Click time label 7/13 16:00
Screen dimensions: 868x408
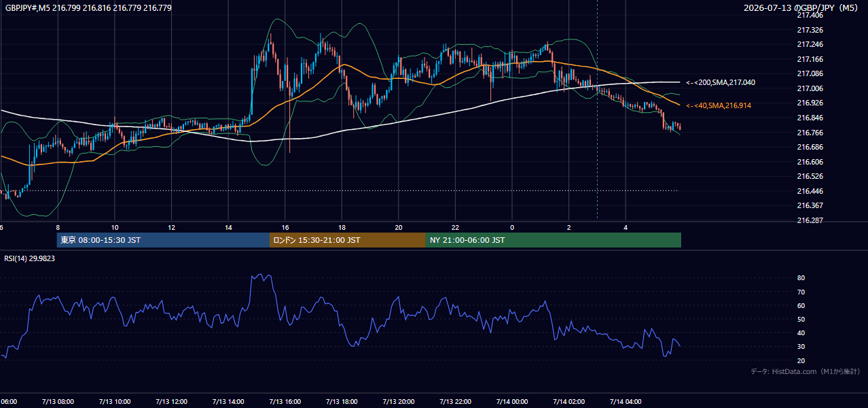285,401
